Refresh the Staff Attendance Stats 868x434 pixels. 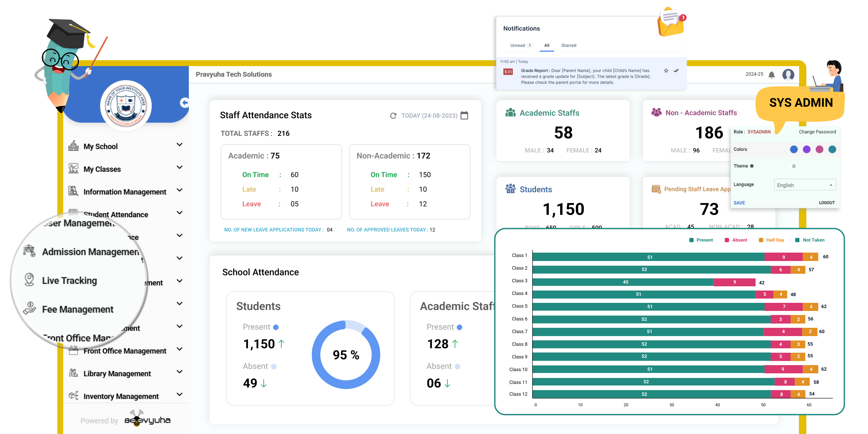click(x=393, y=116)
